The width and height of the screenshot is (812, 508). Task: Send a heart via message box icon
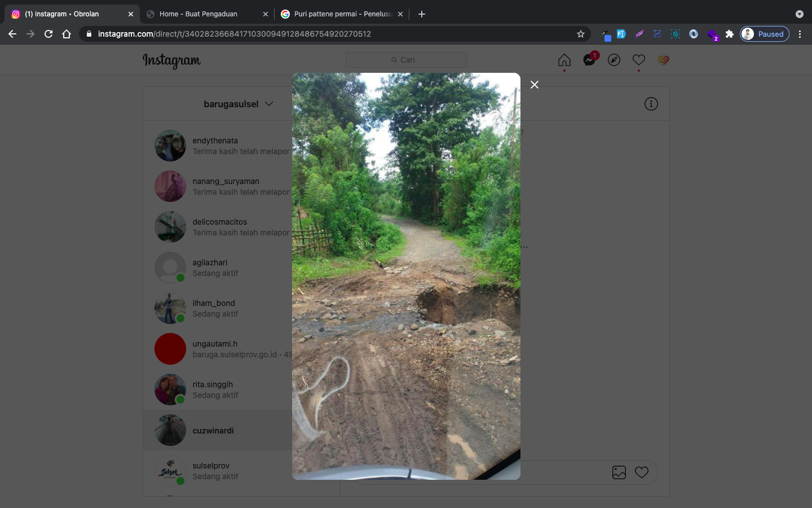click(642, 472)
